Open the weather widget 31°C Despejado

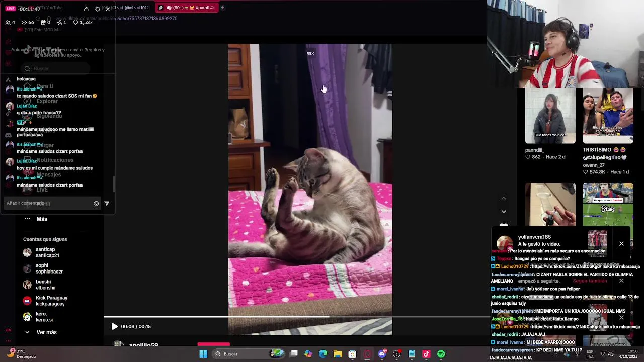point(23,354)
